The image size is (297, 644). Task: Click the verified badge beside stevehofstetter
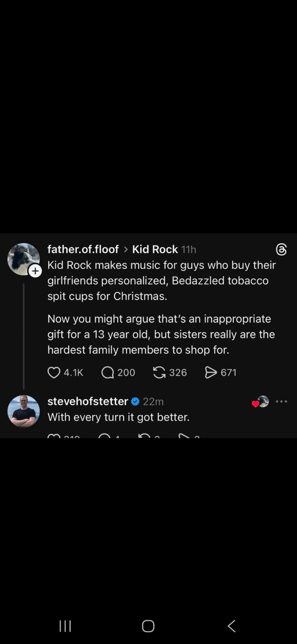[x=135, y=402]
